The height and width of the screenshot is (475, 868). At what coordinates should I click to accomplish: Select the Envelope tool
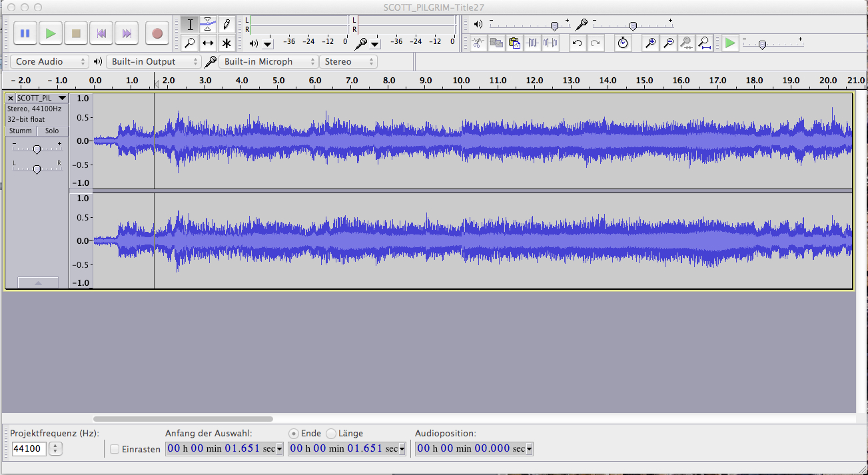click(x=209, y=25)
